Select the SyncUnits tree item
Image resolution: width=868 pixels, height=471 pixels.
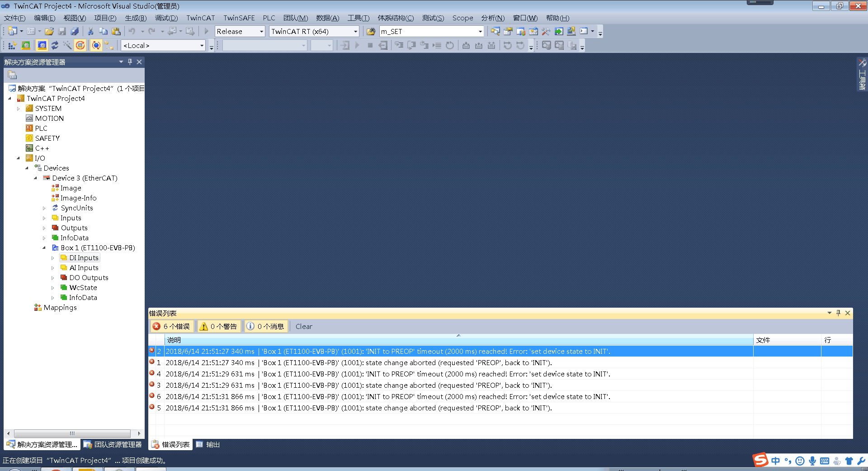tap(77, 208)
